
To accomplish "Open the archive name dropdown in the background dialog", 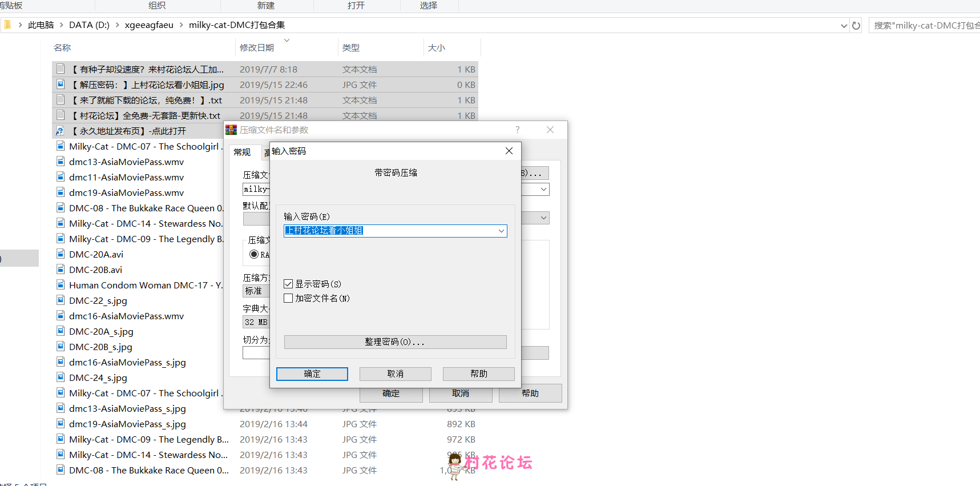I will (543, 189).
